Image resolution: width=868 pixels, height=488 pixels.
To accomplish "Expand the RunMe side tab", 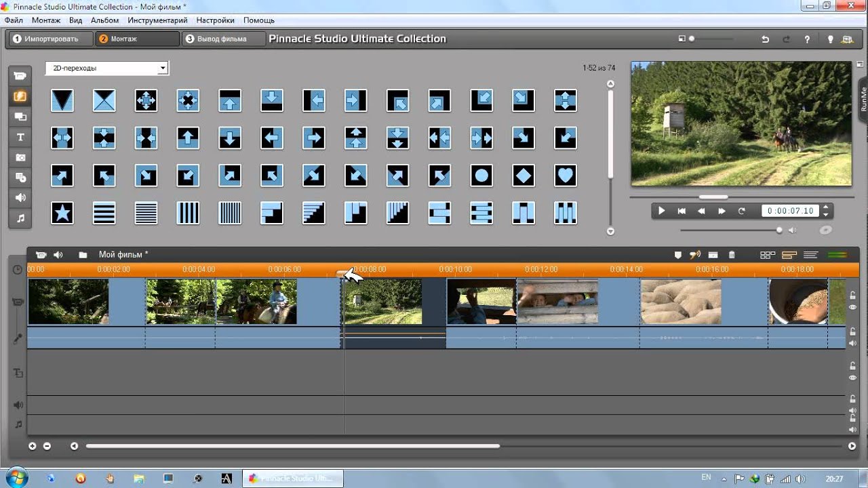I will [863, 99].
